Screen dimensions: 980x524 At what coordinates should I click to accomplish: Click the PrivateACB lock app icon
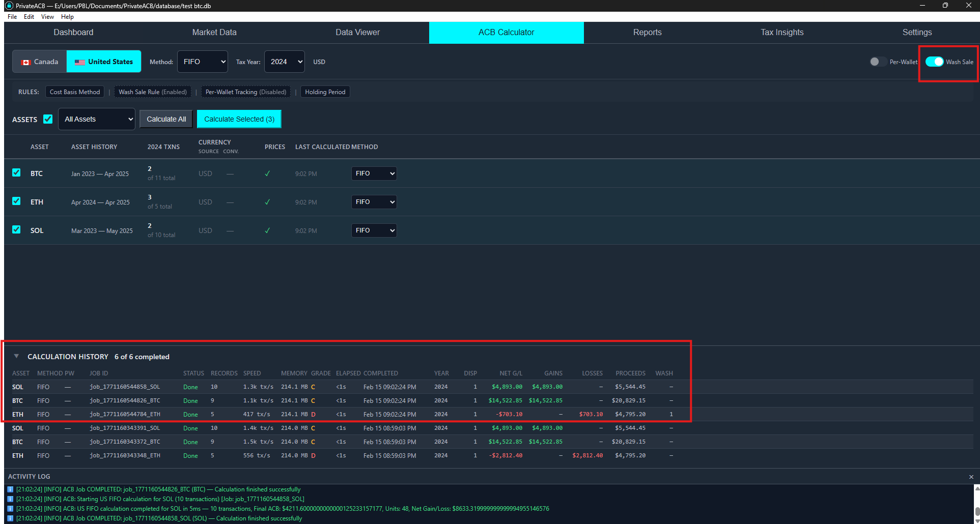pyautogui.click(x=9, y=6)
